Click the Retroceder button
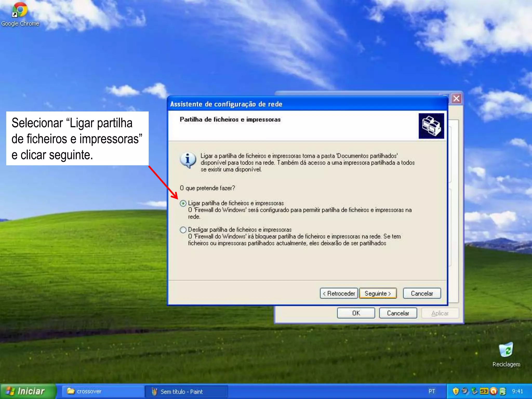 point(339,294)
